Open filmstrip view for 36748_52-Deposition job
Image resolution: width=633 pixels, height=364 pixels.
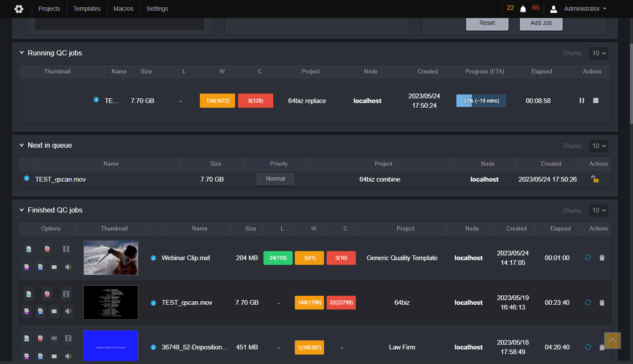(68, 338)
